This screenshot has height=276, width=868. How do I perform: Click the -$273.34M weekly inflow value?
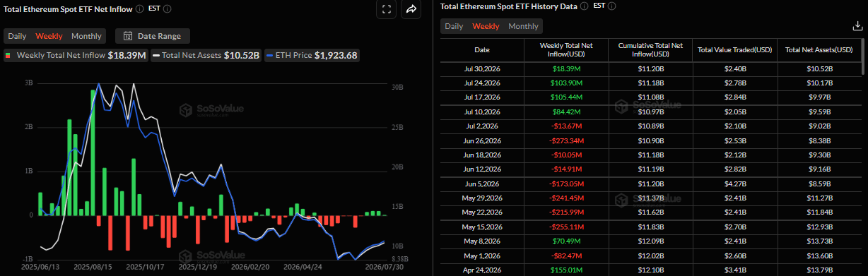tap(565, 140)
